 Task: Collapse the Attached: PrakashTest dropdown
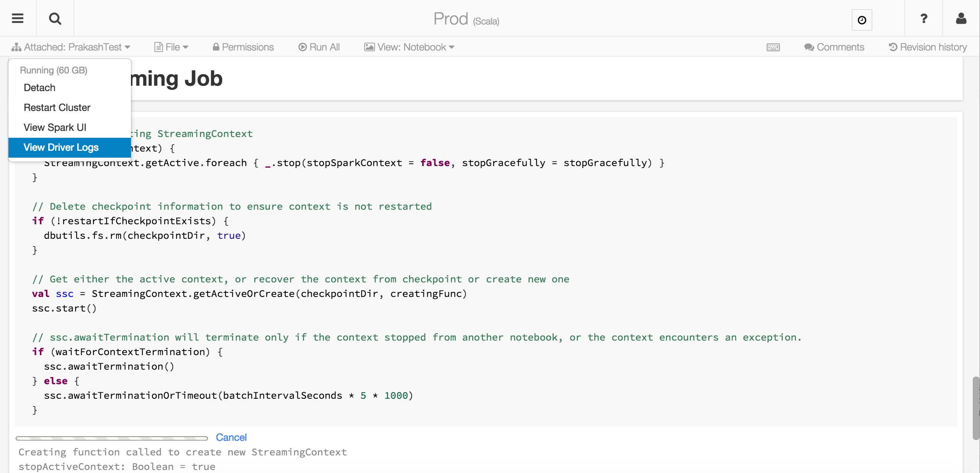71,47
